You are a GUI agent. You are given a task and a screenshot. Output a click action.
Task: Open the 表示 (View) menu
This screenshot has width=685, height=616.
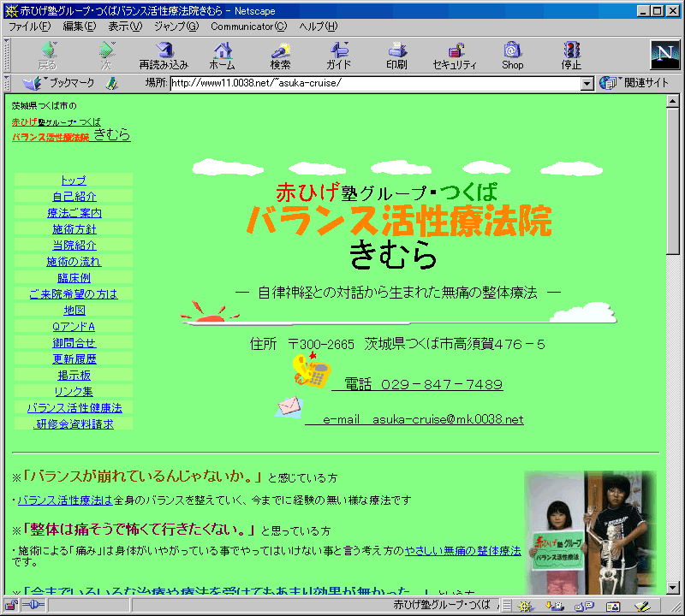coord(125,27)
